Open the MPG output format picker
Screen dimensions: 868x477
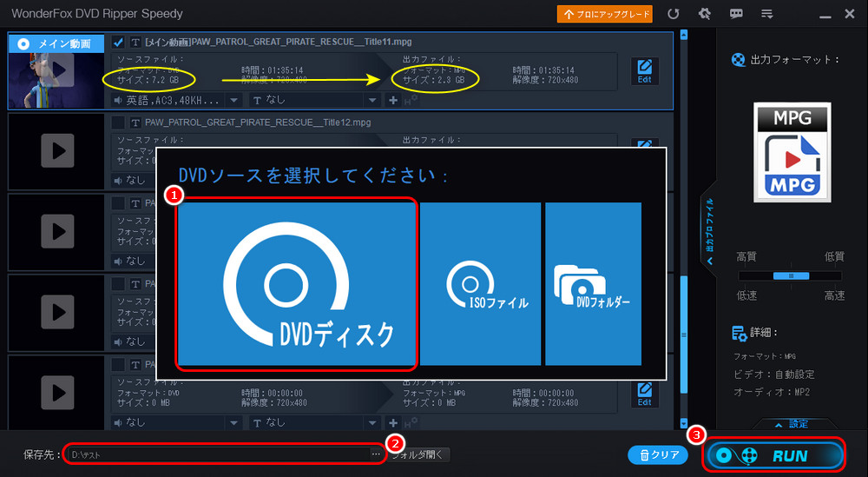tap(792, 152)
